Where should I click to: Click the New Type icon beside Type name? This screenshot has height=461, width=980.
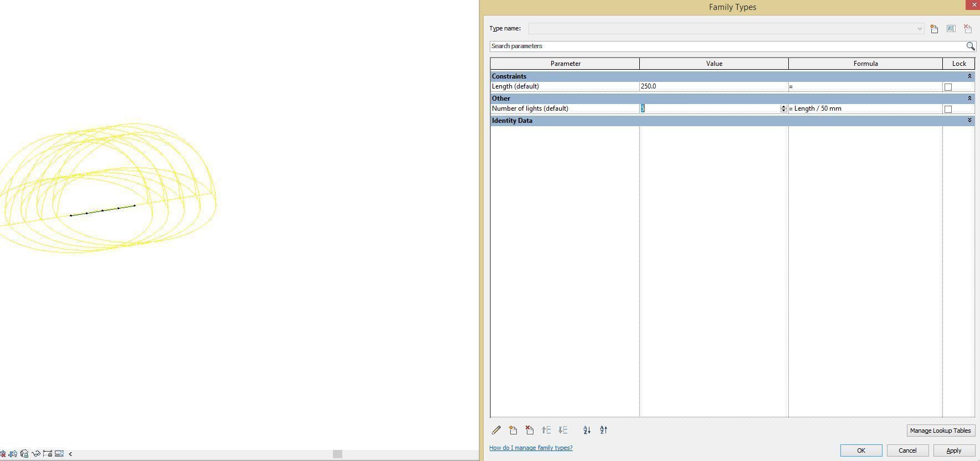[934, 29]
